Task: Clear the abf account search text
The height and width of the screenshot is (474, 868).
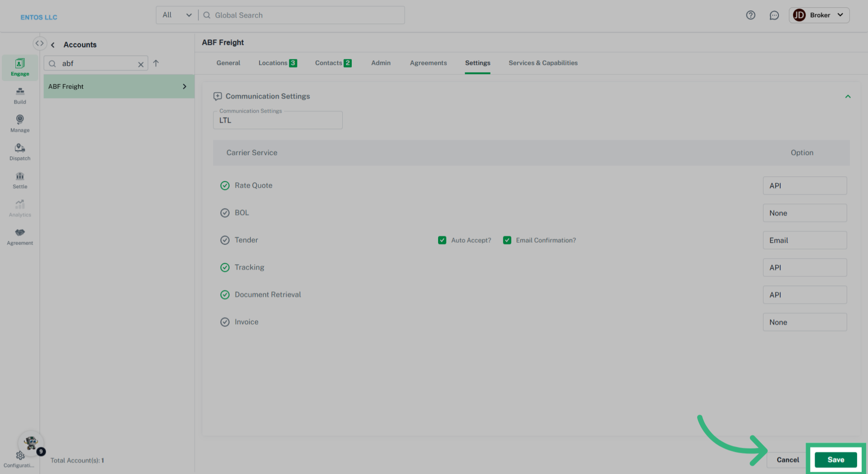Action: click(141, 64)
